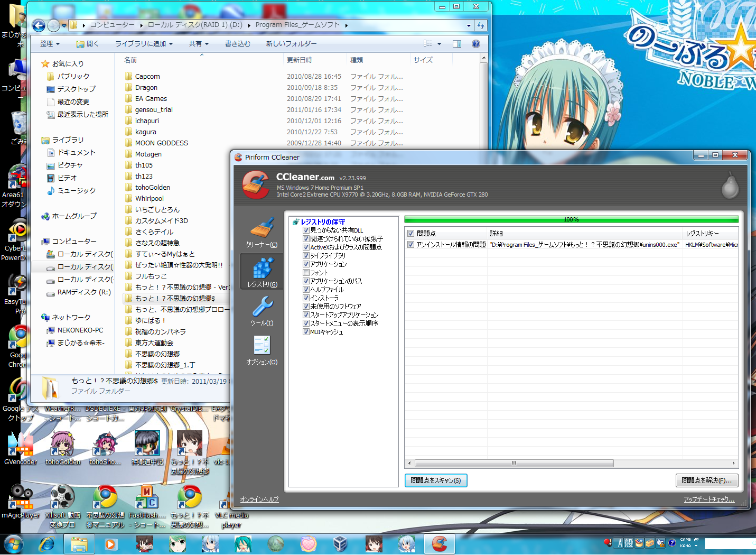Screen dimensions: 756x555
Task: Click the Capcom folder icon
Action: 129,76
